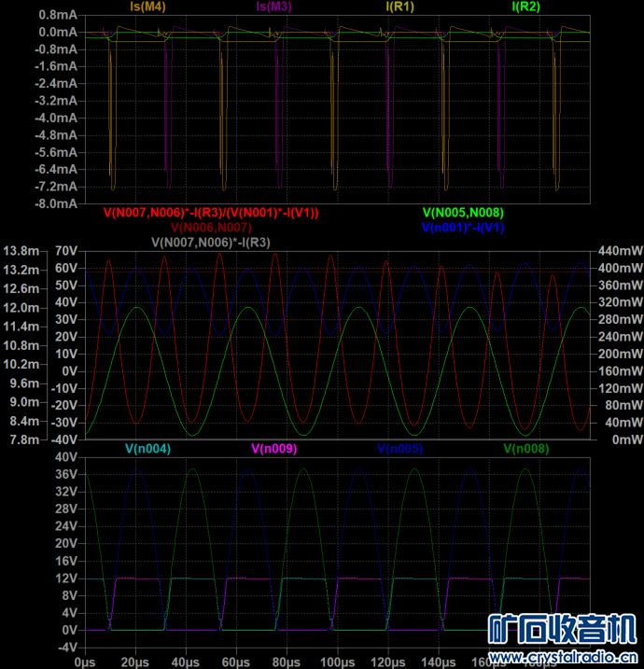Select the V(N006,N007) trace label

pyautogui.click(x=211, y=228)
